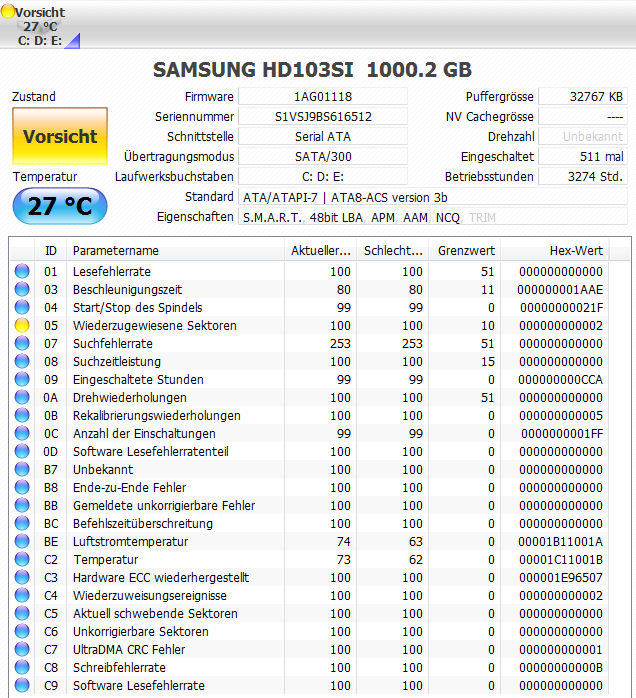Click the Hex-Wert column header
Image resolution: width=636 pixels, height=698 pixels.
click(x=555, y=251)
